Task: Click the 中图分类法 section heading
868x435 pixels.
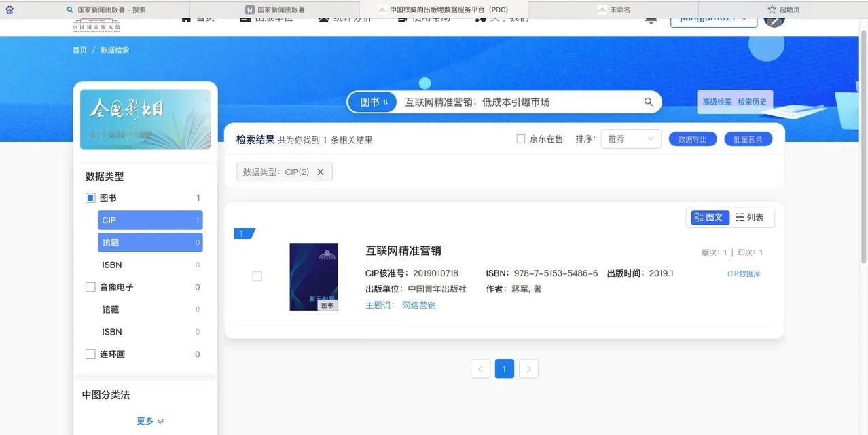Action: pos(106,395)
